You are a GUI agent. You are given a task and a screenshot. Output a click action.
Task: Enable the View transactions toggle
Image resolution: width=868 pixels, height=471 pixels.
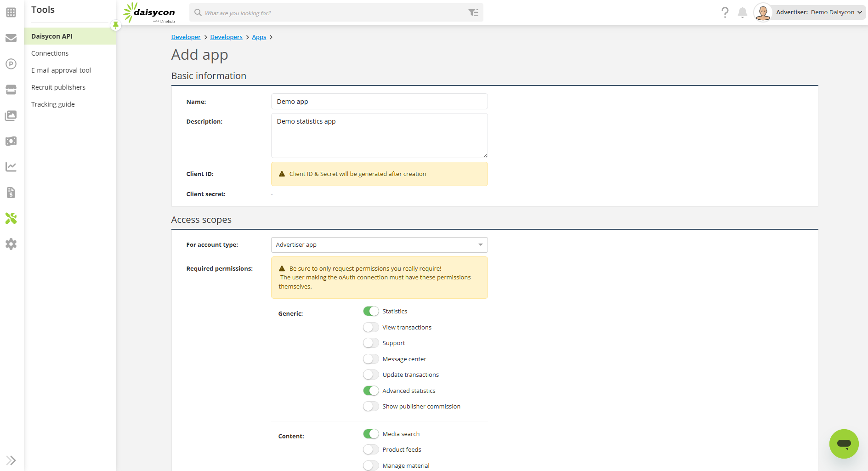point(371,327)
